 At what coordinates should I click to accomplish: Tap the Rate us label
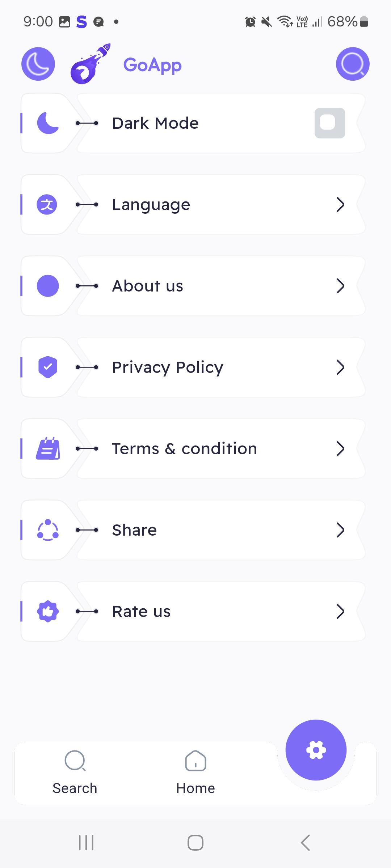(141, 612)
